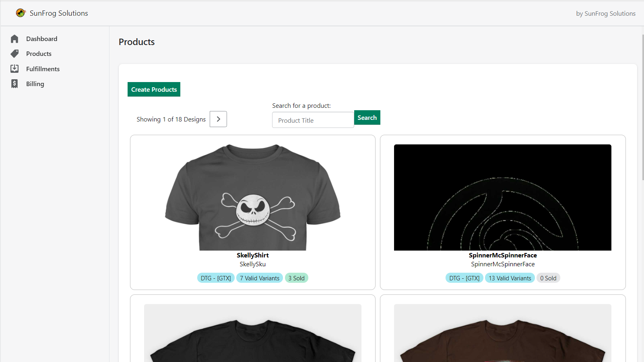The image size is (644, 362).
Task: Click the Dashboard home icon
Action: [14, 39]
